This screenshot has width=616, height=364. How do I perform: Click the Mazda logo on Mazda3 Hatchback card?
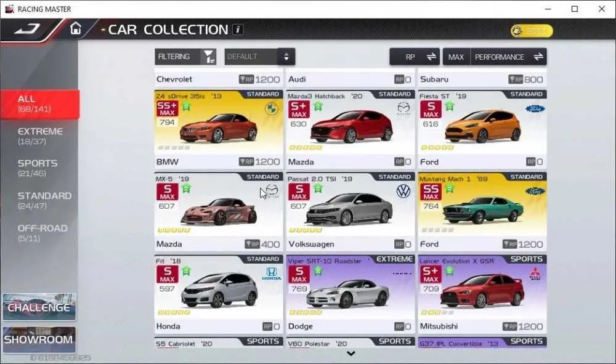[403, 109]
